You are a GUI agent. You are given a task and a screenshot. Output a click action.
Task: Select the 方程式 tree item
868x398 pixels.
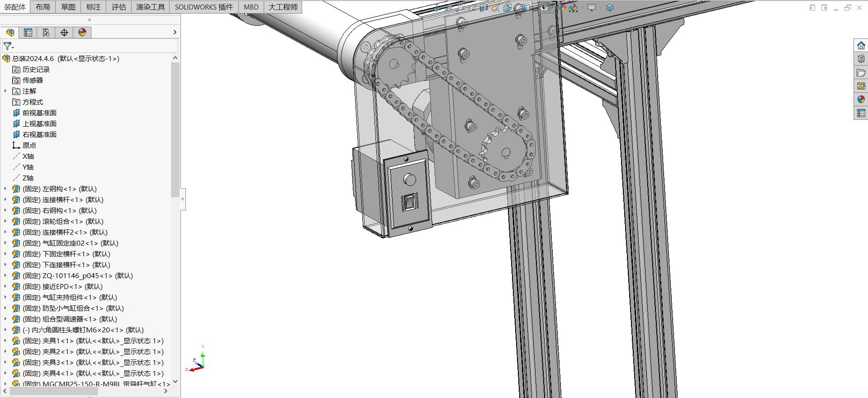pyautogui.click(x=28, y=102)
